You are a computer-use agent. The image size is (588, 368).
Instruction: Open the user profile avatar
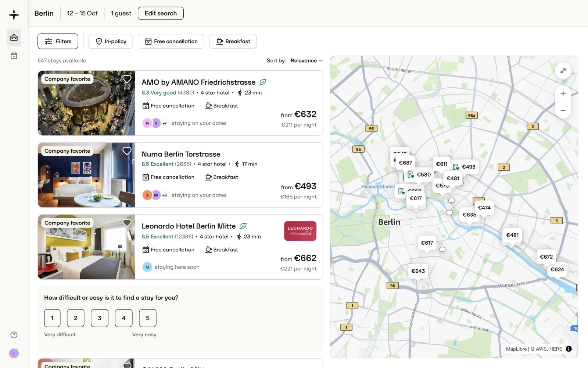pyautogui.click(x=14, y=353)
